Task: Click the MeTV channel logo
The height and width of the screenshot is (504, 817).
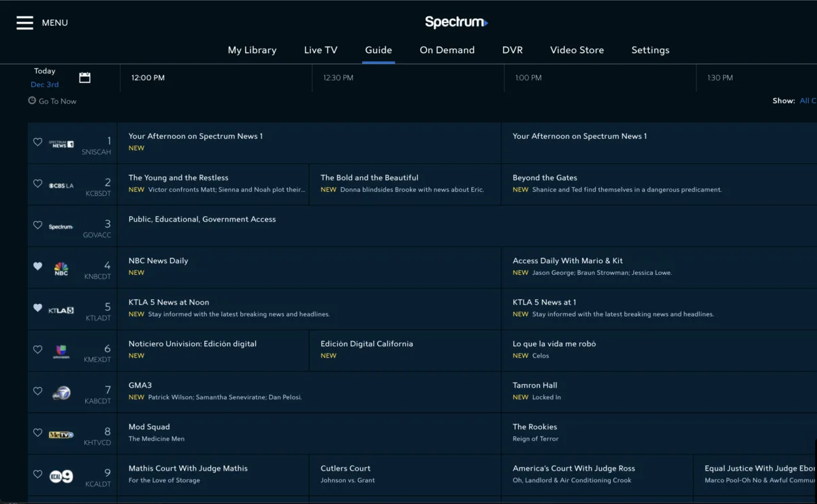Action: pos(61,435)
